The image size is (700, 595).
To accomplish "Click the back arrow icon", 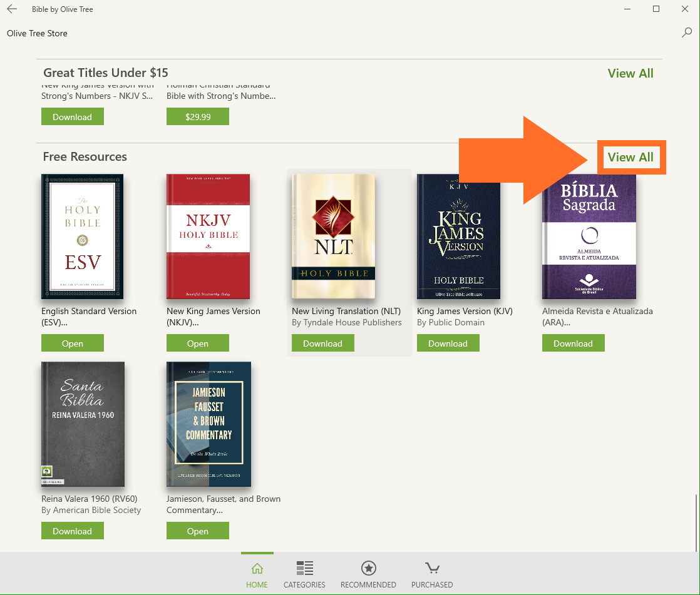I will [12, 9].
